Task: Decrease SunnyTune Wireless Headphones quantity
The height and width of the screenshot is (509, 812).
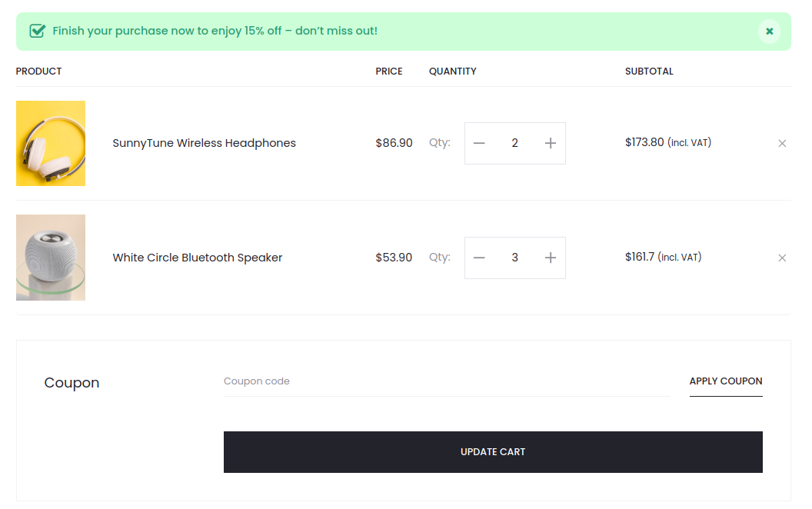Action: click(480, 144)
